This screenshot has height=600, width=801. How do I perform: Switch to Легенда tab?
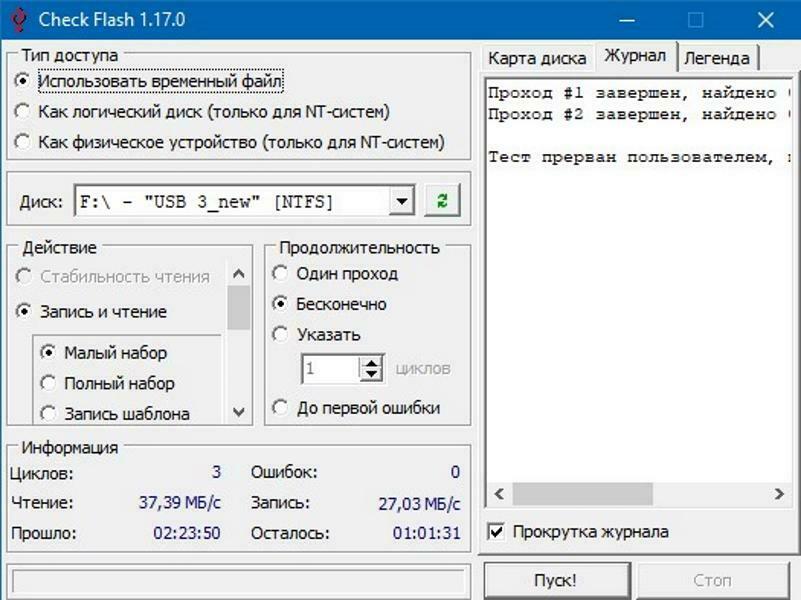[x=717, y=58]
